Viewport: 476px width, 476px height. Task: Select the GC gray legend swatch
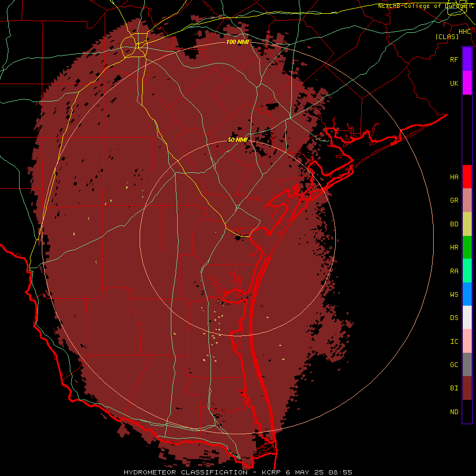point(467,364)
